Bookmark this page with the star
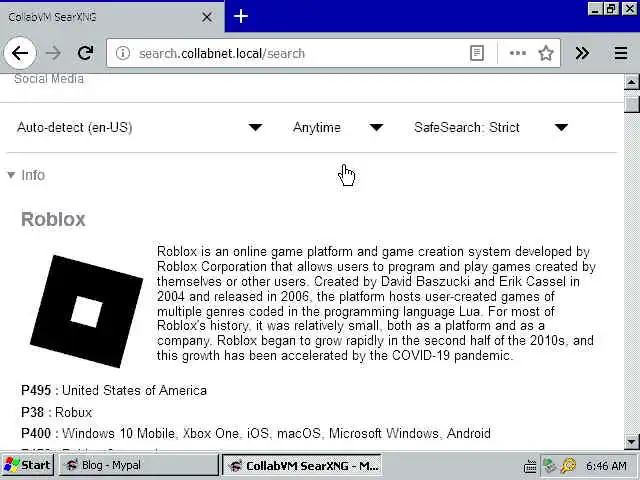 [546, 53]
